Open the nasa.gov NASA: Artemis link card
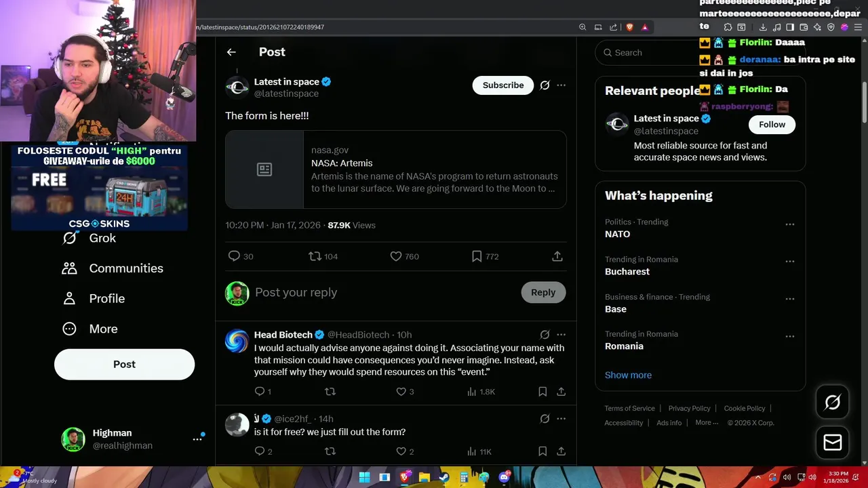Viewport: 868px width, 488px height. tap(396, 169)
